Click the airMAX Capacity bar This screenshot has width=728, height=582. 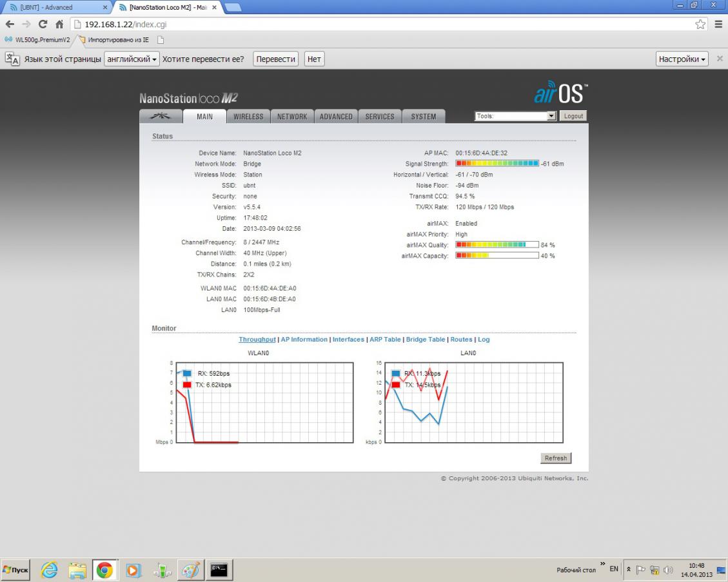tap(497, 255)
